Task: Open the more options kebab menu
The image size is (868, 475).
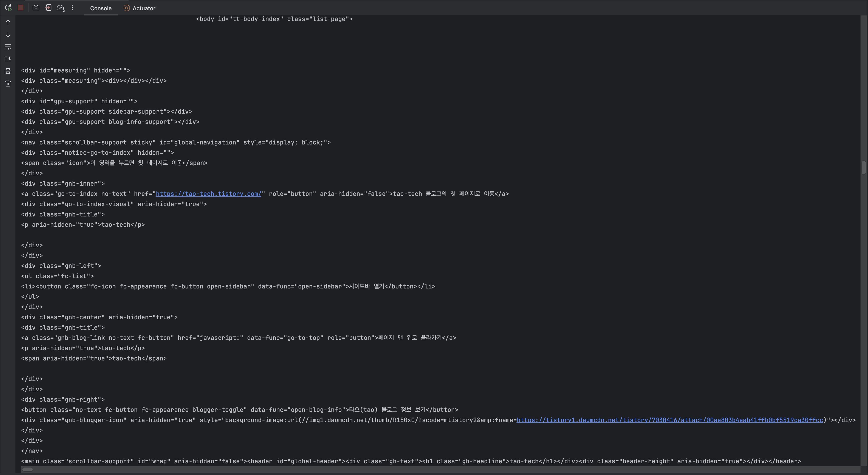Action: coord(72,8)
